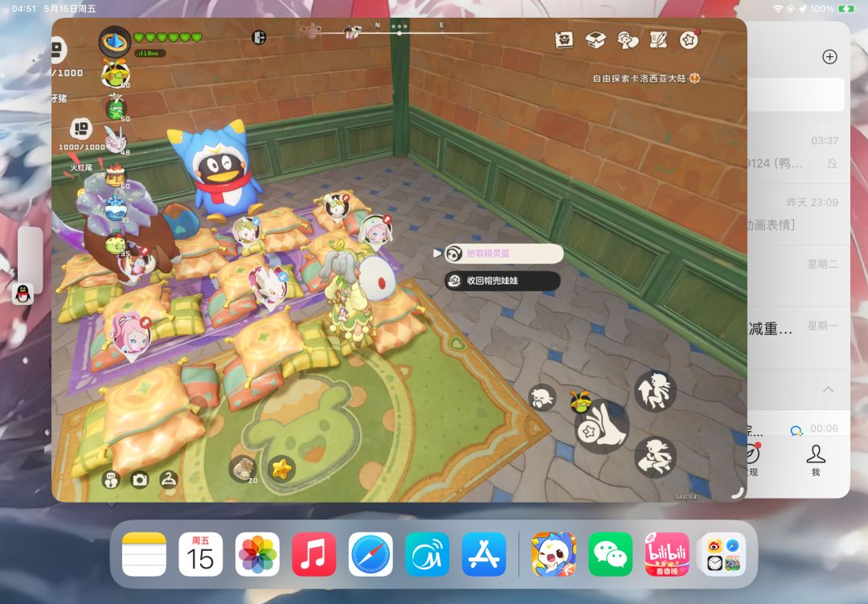Tap the exit door icon in game
The width and height of the screenshot is (868, 604).
pyautogui.click(x=259, y=37)
